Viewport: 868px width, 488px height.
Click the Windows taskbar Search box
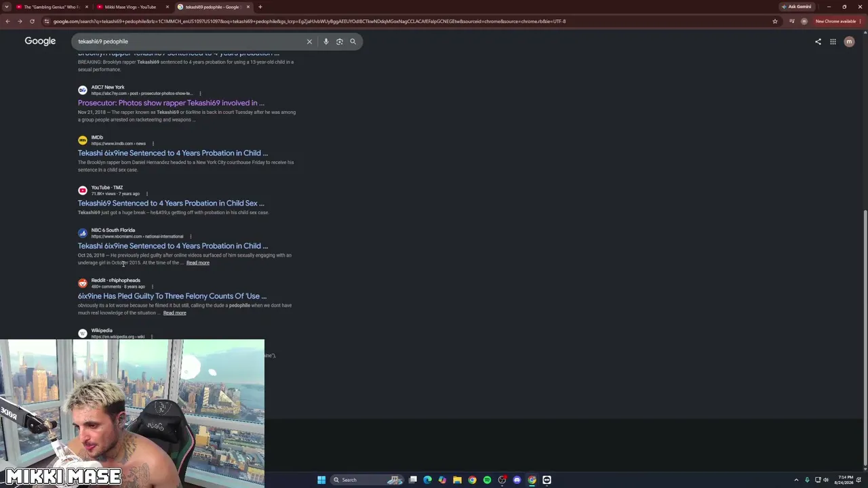click(x=367, y=480)
